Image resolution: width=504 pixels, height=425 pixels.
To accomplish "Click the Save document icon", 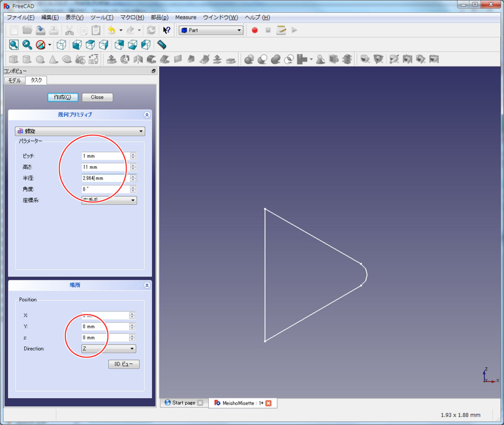I will [40, 30].
